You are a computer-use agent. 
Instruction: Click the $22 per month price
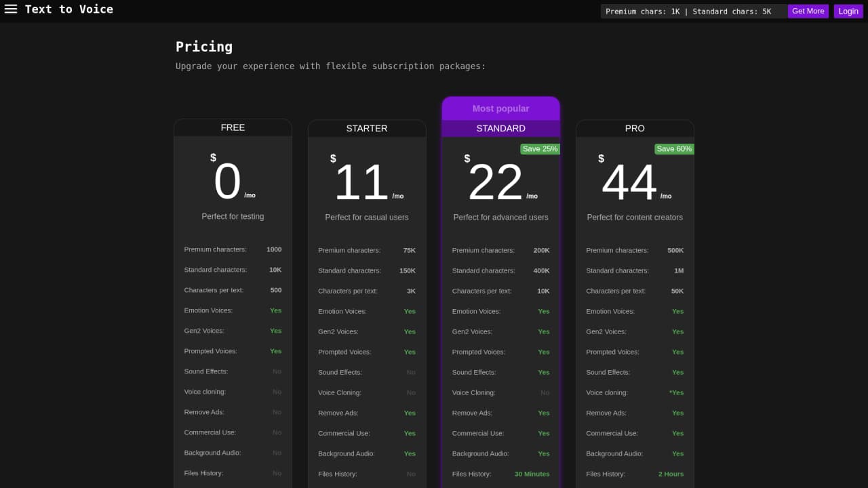pos(501,180)
